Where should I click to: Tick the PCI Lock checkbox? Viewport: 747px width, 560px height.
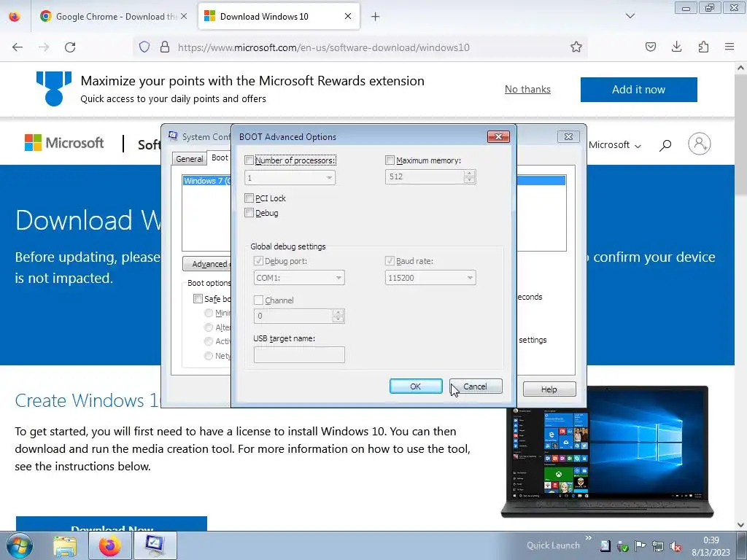[249, 198]
